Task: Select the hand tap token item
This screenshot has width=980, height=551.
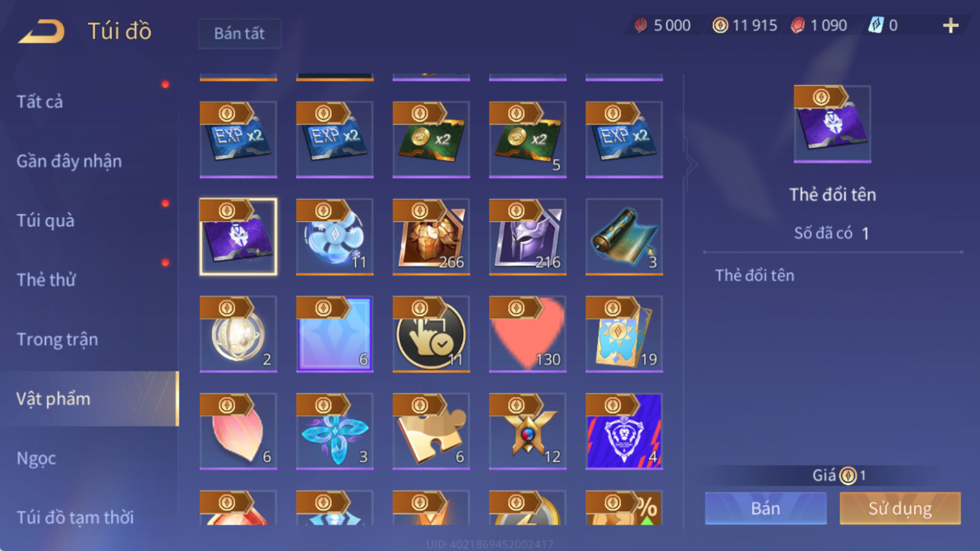Action: point(431,334)
